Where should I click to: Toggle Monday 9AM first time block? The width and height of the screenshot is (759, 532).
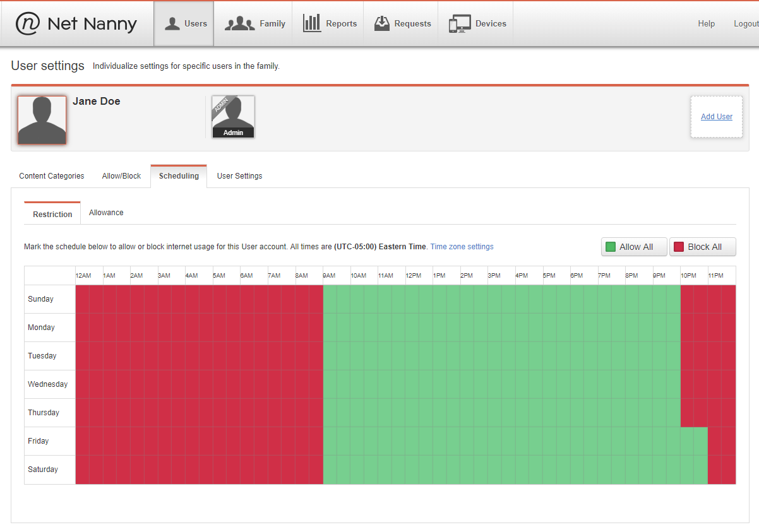coord(330,328)
